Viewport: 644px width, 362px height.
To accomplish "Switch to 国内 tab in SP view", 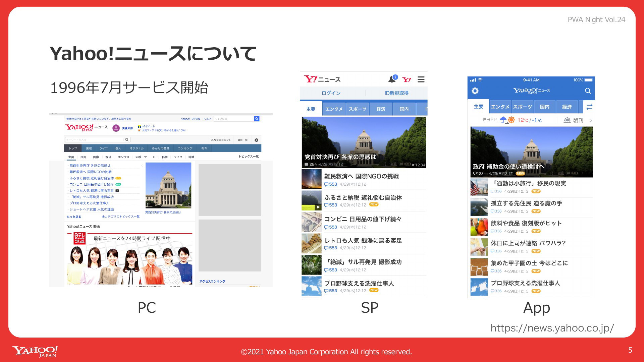I will pyautogui.click(x=404, y=109).
